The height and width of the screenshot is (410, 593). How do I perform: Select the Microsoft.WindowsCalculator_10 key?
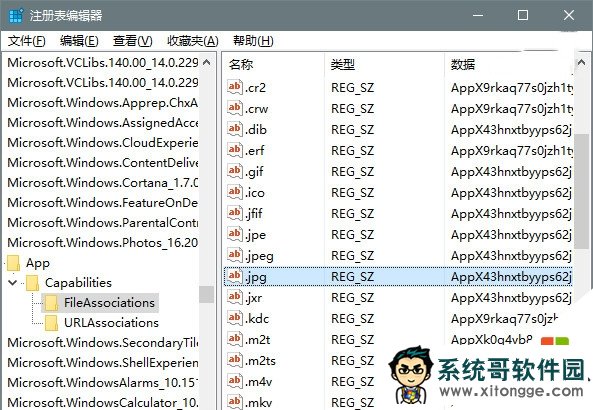coord(102,402)
